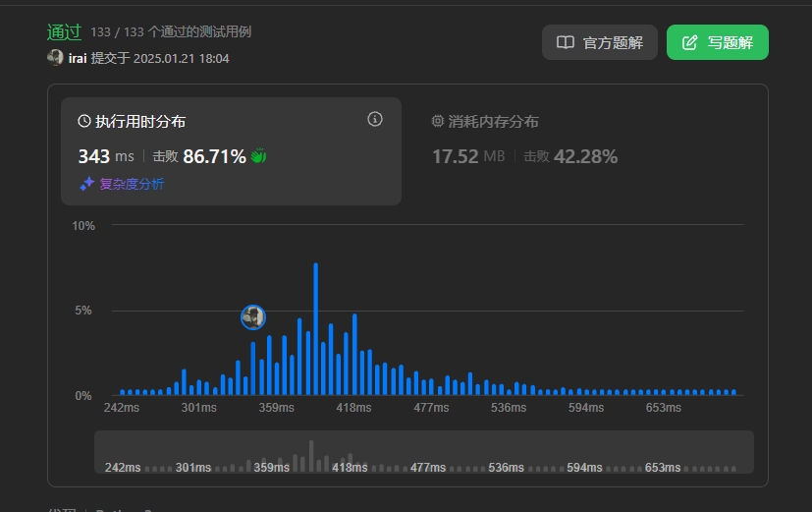Click the 42.28% memory beats value
812x512 pixels.
coord(586,156)
